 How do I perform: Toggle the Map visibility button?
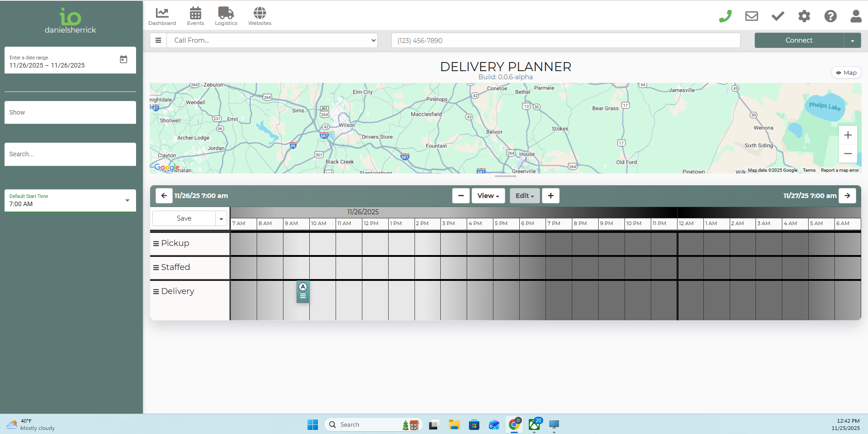coord(846,72)
